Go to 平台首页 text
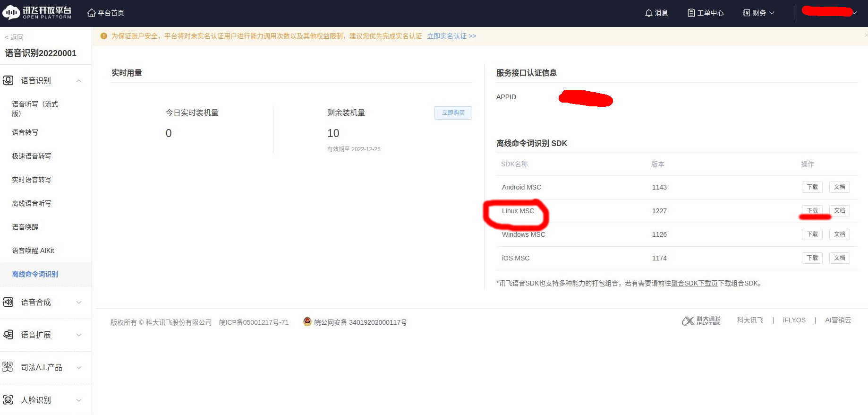Image resolution: width=868 pixels, height=415 pixels. tap(111, 13)
